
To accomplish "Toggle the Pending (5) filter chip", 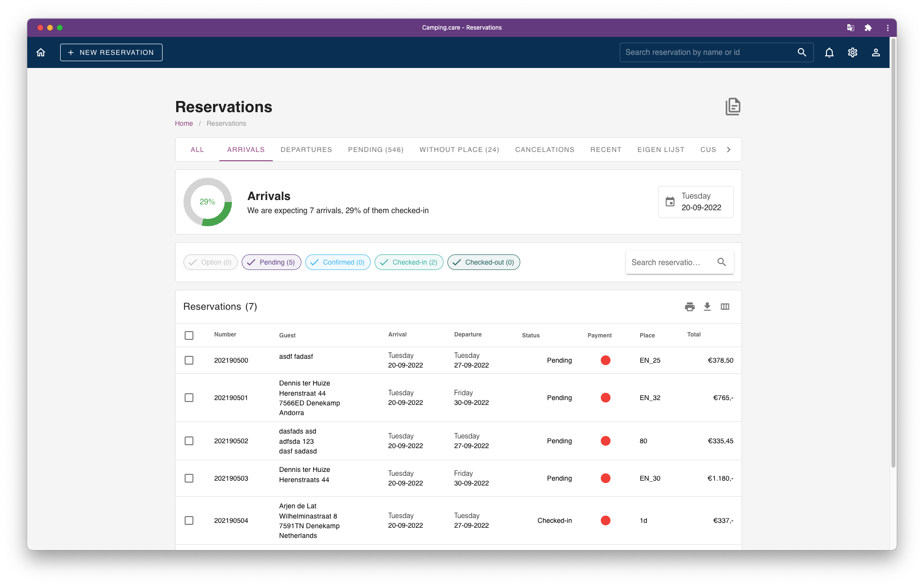I will (271, 262).
